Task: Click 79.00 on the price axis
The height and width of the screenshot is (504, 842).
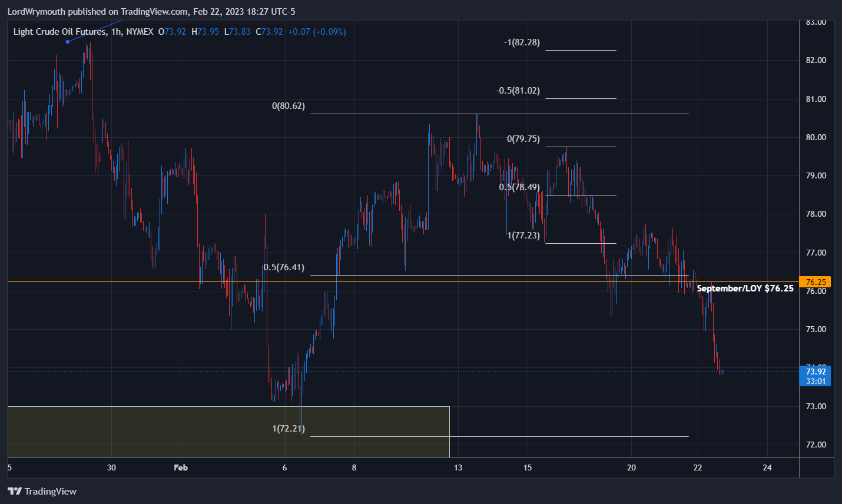Action: click(816, 175)
